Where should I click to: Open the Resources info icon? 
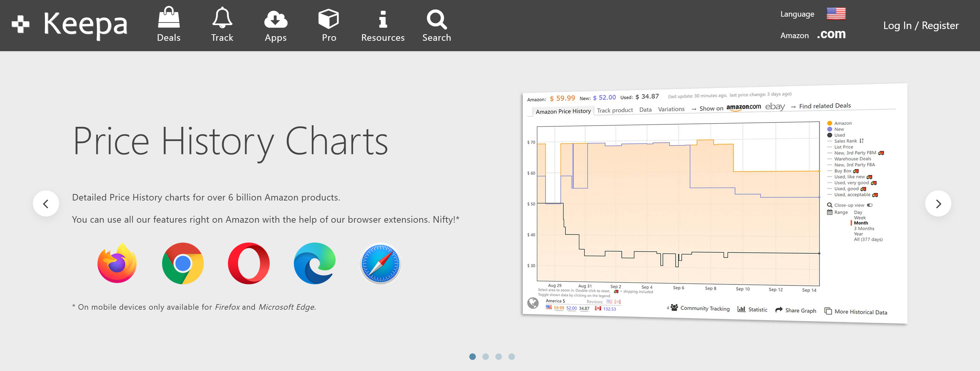tap(383, 19)
